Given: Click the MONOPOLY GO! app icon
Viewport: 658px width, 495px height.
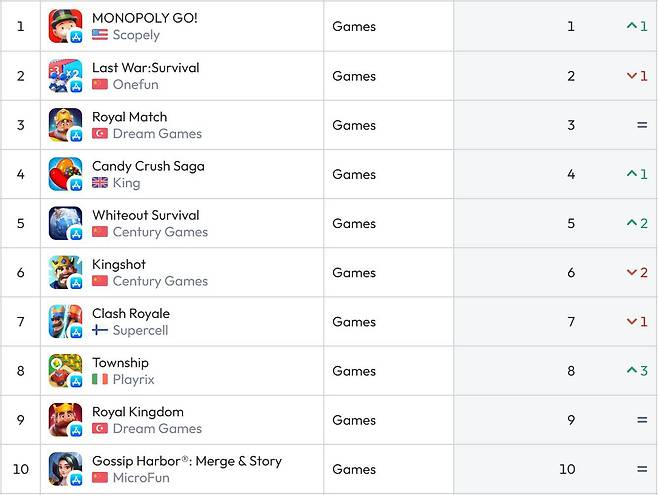Looking at the screenshot, I should (65, 26).
